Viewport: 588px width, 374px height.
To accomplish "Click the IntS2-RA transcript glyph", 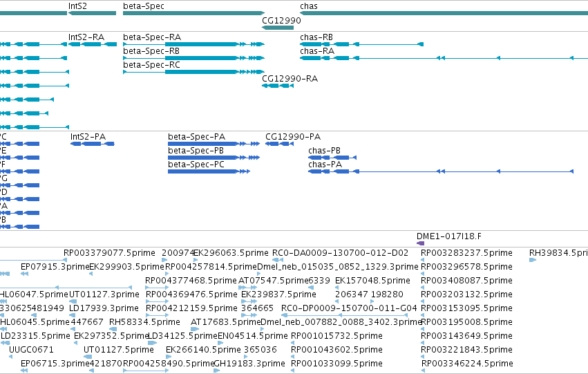I will [x=93, y=44].
